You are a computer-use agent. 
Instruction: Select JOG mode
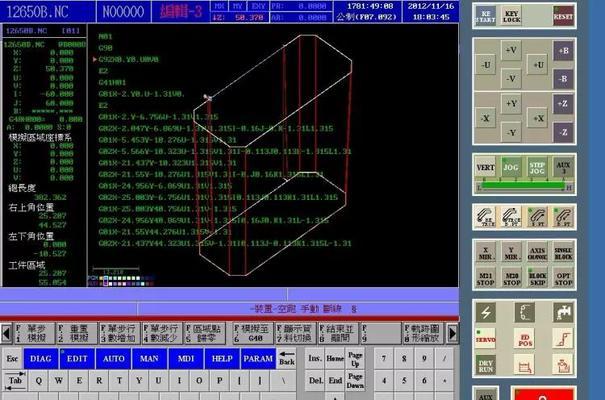coord(511,169)
